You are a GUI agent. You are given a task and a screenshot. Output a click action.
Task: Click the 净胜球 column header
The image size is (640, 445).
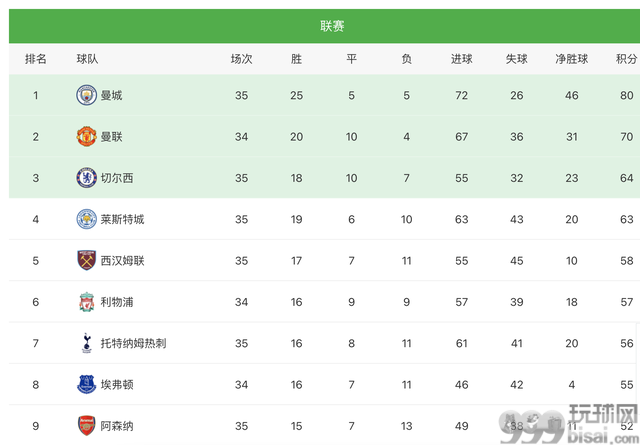[571, 59]
